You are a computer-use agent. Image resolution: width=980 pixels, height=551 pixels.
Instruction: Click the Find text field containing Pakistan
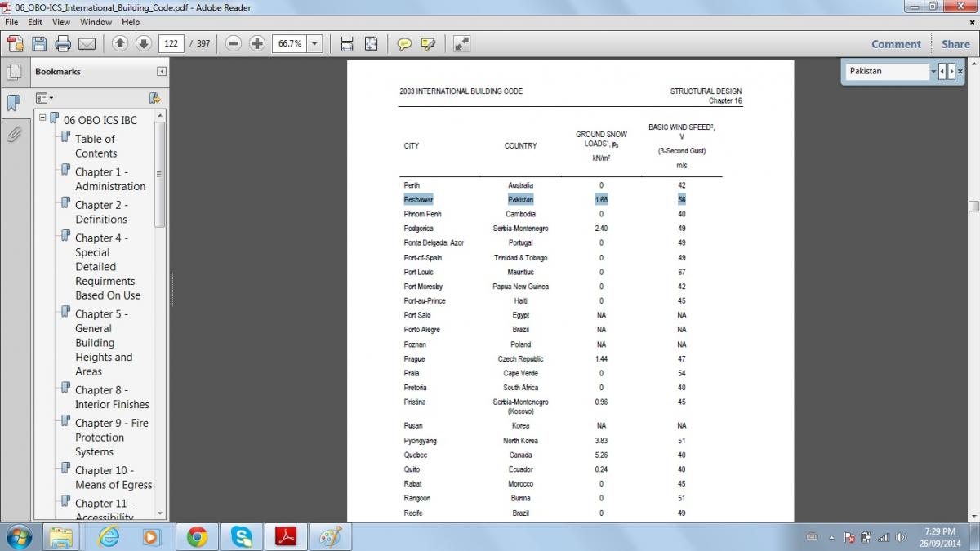[888, 71]
